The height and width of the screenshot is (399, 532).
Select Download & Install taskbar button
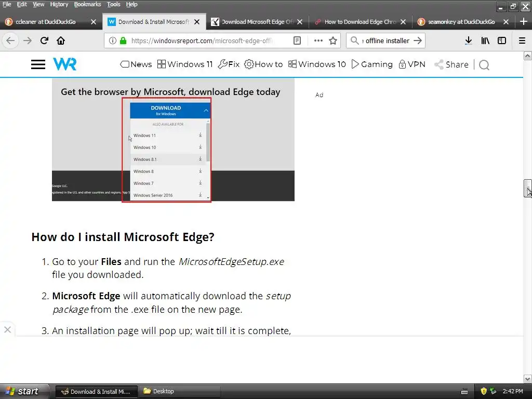tap(96, 392)
